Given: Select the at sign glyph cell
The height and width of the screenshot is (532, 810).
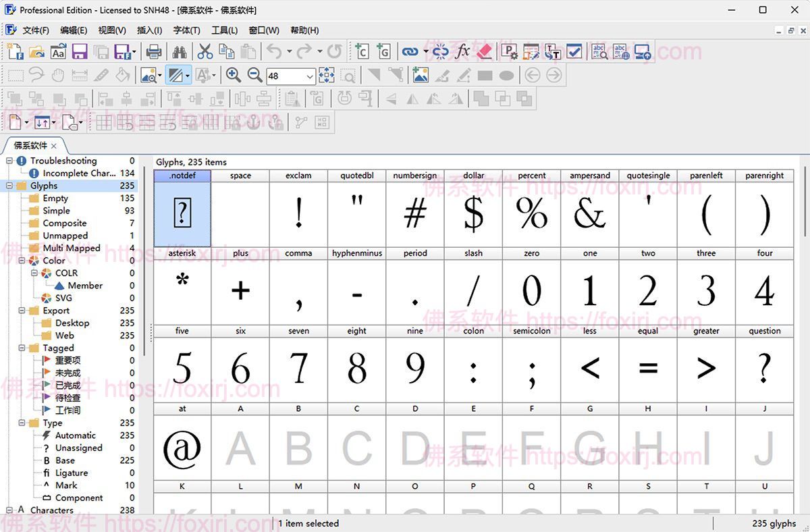Looking at the screenshot, I should point(182,447).
